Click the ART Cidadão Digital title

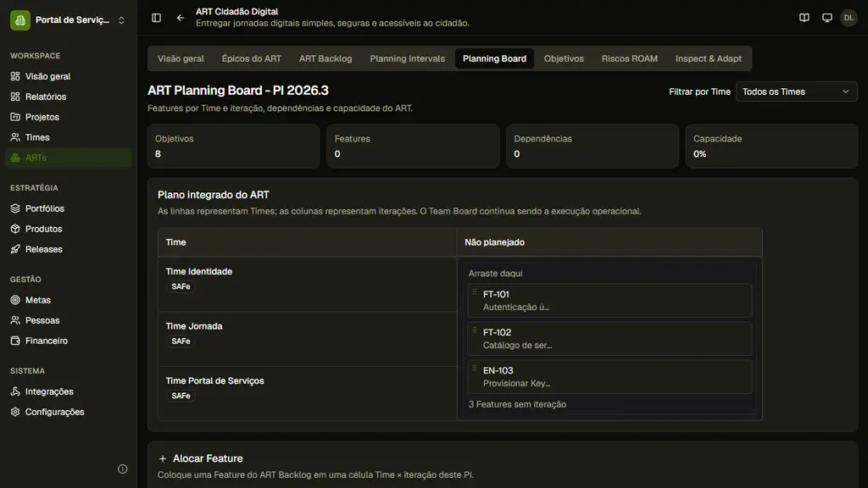coord(237,12)
